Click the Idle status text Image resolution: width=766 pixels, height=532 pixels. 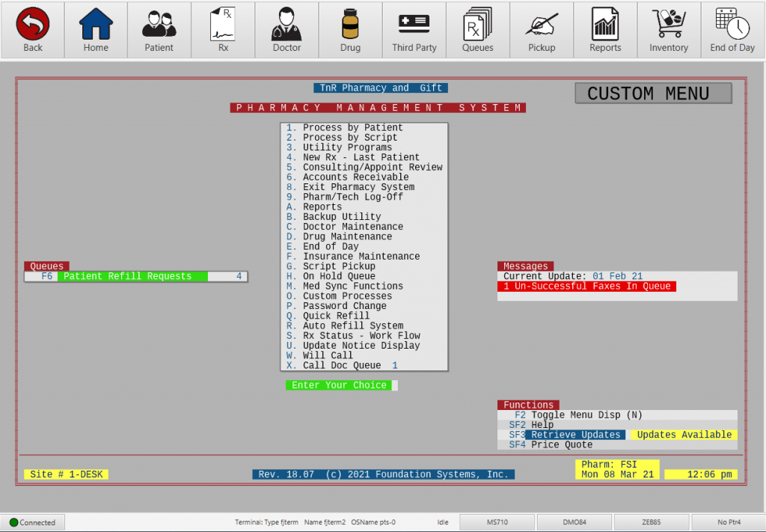click(x=443, y=522)
